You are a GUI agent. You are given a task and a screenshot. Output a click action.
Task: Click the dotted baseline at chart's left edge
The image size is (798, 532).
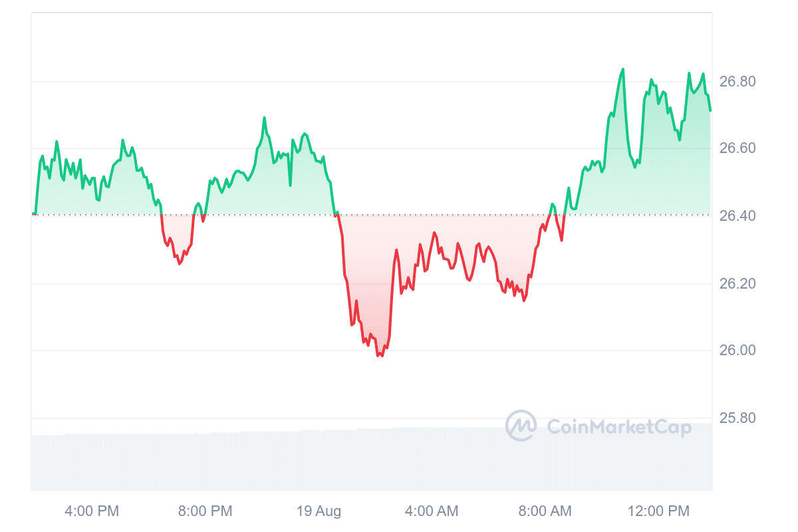click(33, 214)
